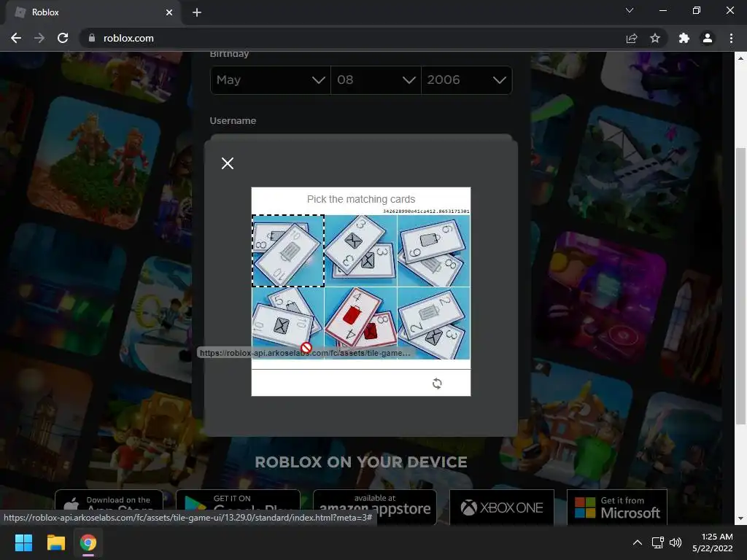Click the Chrome taskbar icon
This screenshot has width=747, height=560.
tap(88, 542)
